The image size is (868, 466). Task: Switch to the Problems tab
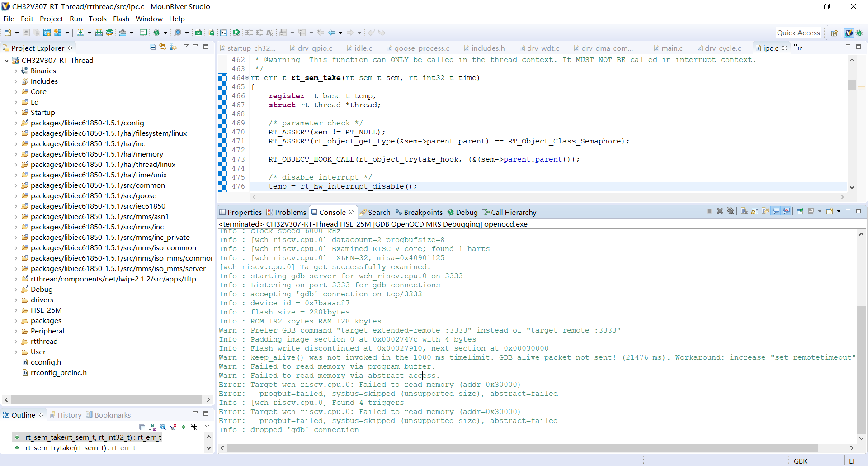point(286,212)
